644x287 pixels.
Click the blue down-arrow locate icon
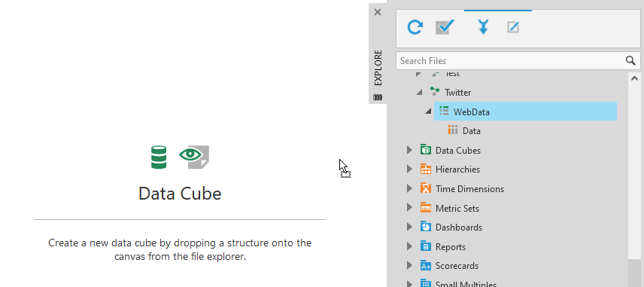pyautogui.click(x=483, y=27)
